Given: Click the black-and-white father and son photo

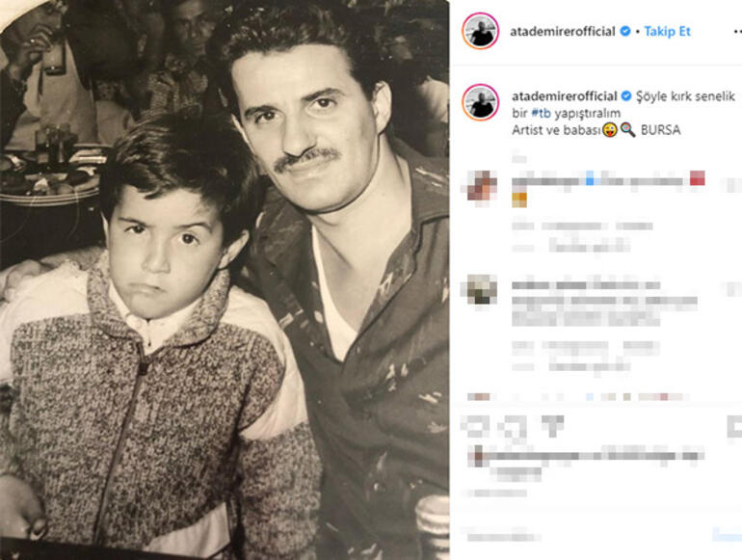Looking at the screenshot, I should tap(225, 280).
